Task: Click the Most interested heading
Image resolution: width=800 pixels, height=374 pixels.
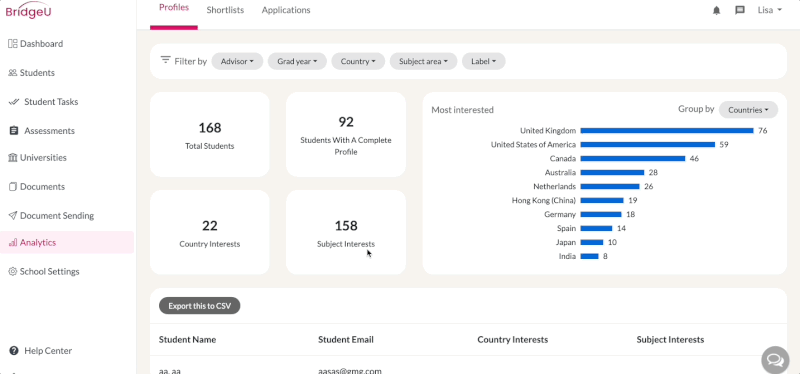Action: [x=463, y=110]
